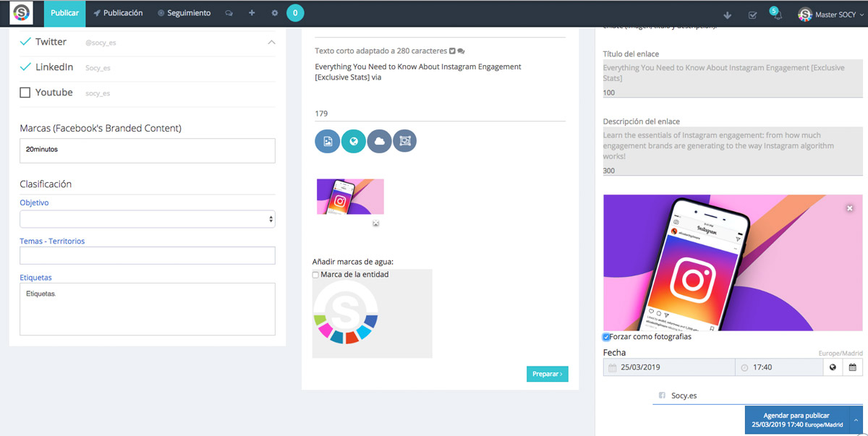Click the @socy_es Twitter handle text
The height and width of the screenshot is (436, 868).
click(101, 43)
